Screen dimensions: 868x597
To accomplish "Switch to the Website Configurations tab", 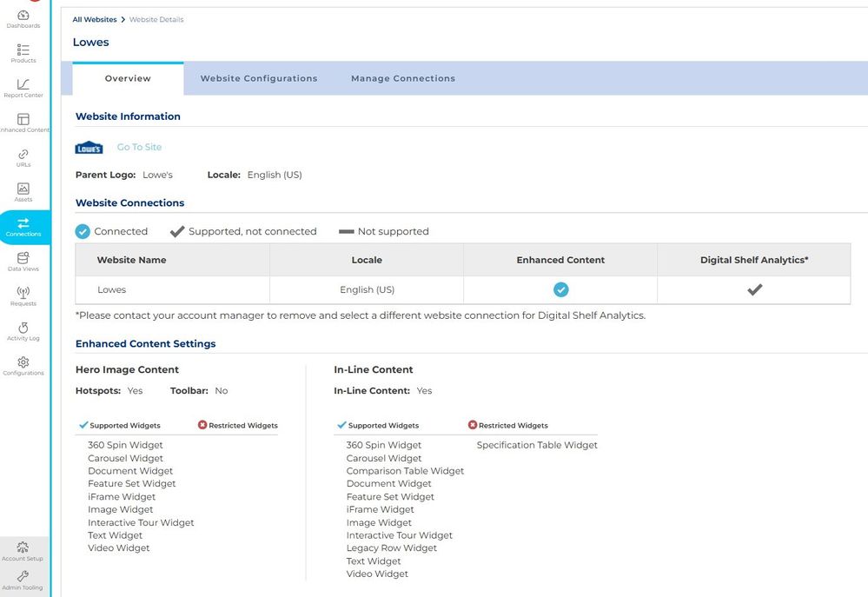I will (x=259, y=78).
